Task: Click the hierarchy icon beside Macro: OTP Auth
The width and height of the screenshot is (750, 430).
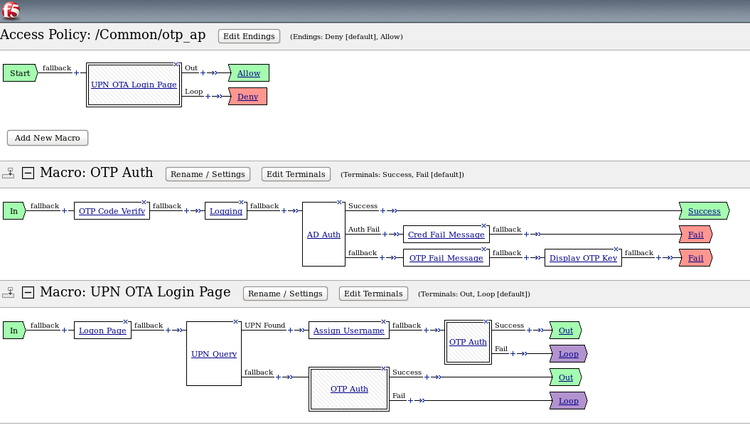Action: click(x=10, y=173)
